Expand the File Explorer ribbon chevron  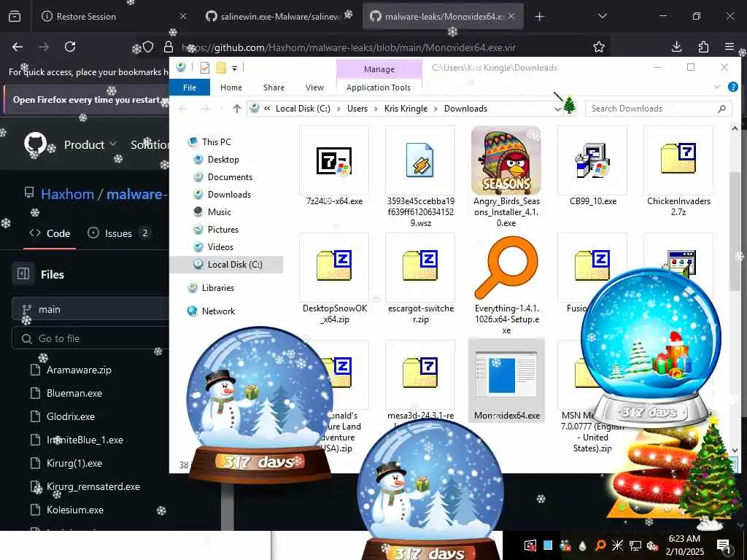pos(716,87)
